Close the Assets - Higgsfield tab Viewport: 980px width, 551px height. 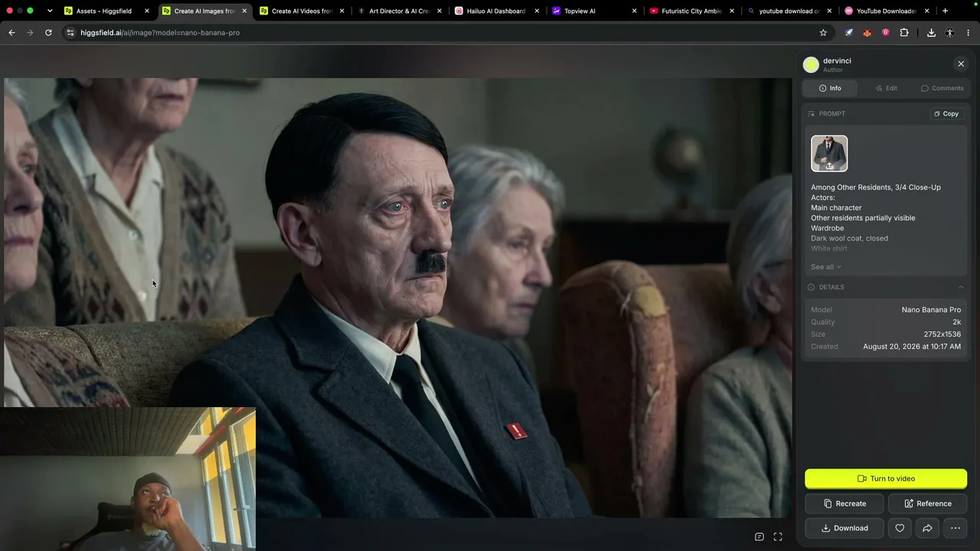point(147,11)
